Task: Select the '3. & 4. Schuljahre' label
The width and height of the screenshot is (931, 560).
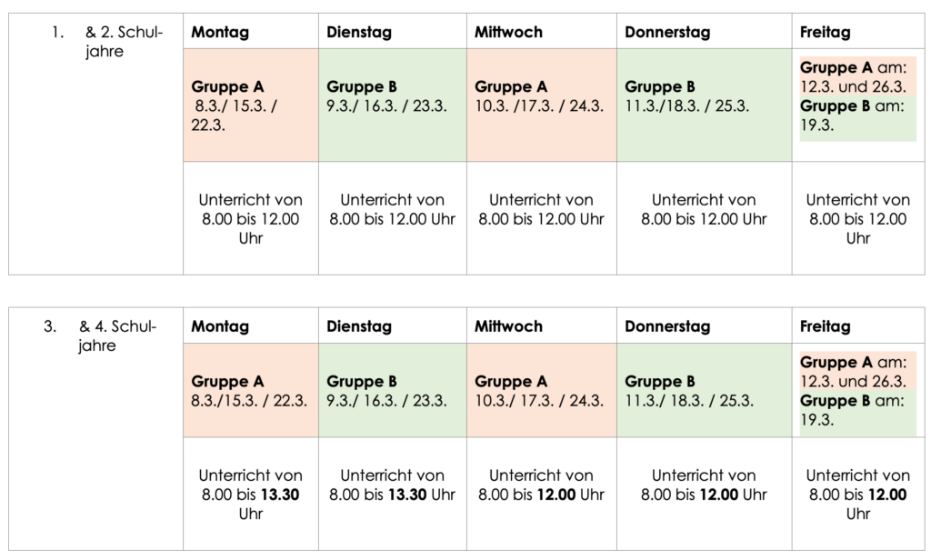Action: point(100,335)
